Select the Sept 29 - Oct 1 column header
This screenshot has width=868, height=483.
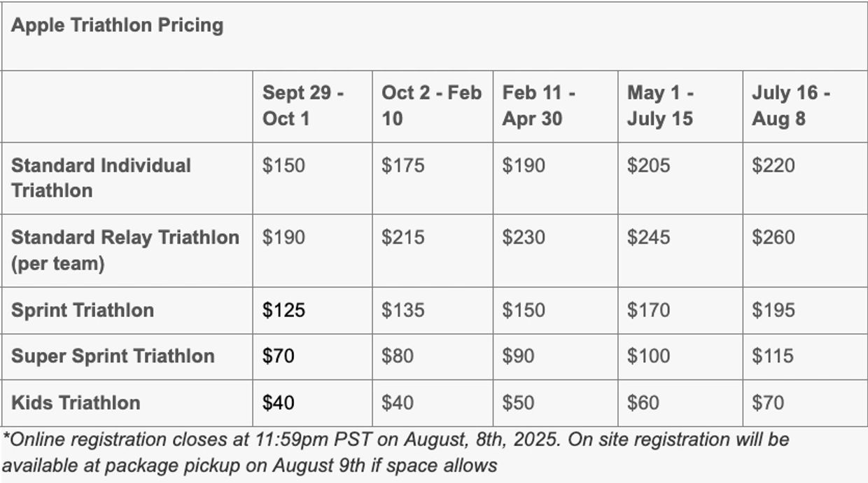pos(302,106)
